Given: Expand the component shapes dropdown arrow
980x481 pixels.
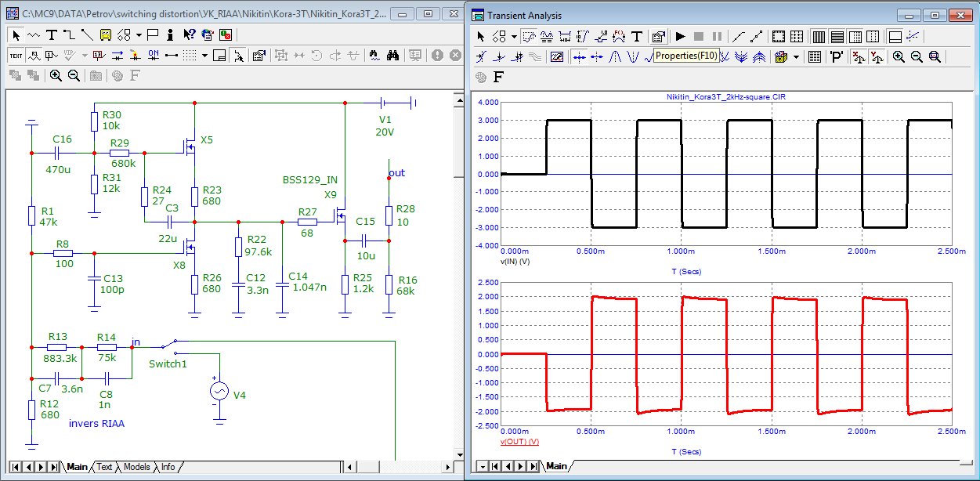Looking at the screenshot, I should point(139,34).
